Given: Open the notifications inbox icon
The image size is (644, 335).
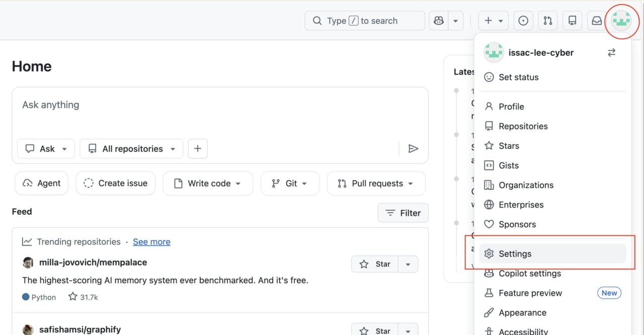Looking at the screenshot, I should click(x=597, y=21).
